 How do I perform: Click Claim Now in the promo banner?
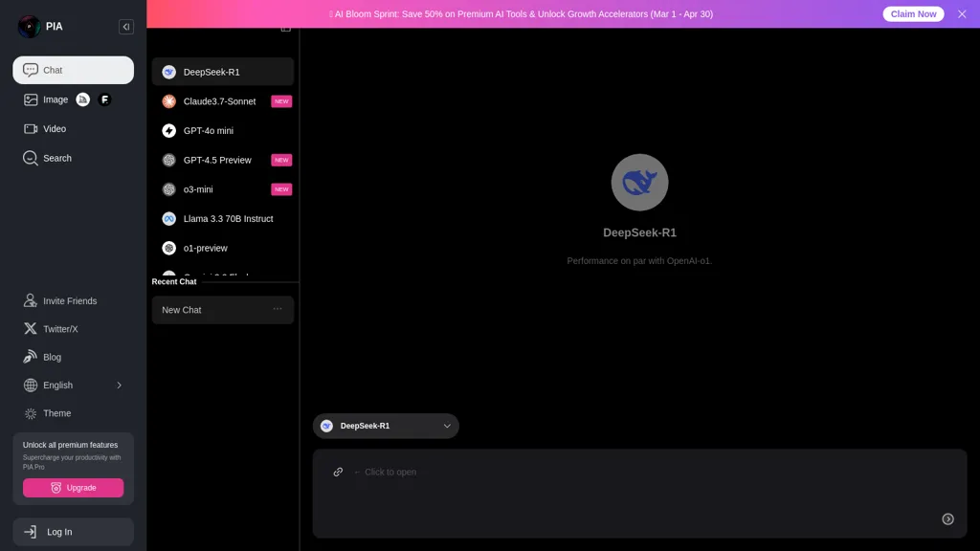(x=913, y=13)
